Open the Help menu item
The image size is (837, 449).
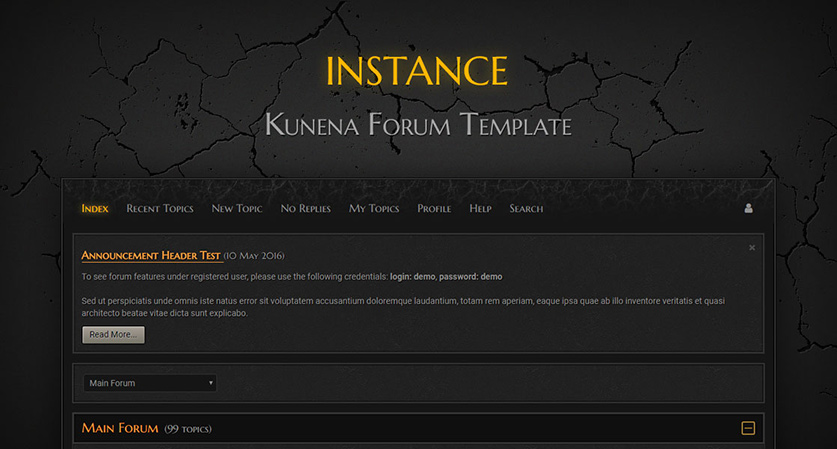[480, 209]
